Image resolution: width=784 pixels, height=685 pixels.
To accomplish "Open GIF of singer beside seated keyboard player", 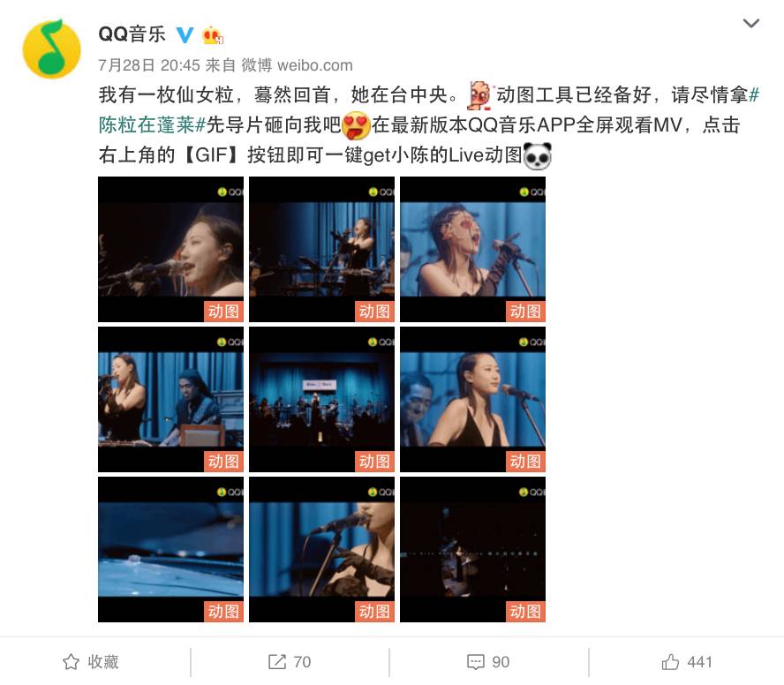I will (x=171, y=400).
